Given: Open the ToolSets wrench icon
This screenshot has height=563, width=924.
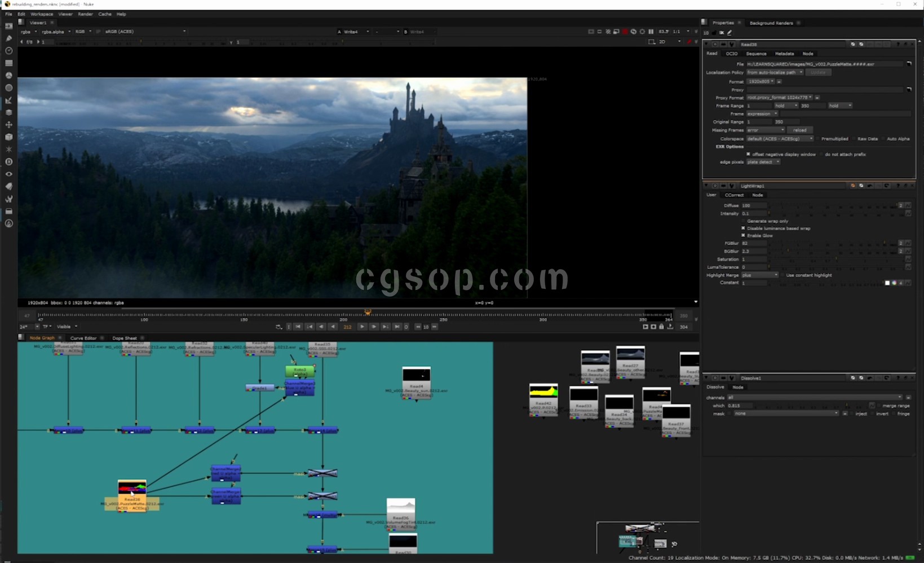Looking at the screenshot, I should 8,199.
